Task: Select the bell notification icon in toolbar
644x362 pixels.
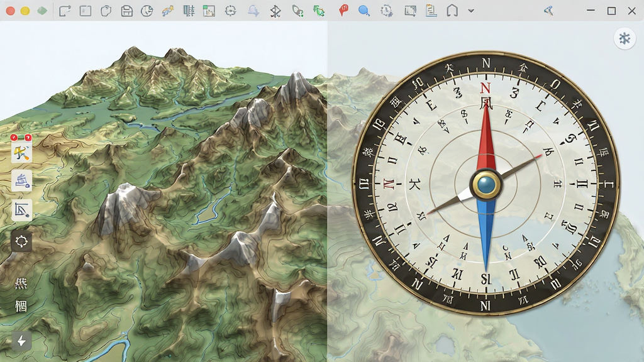Action: 253,11
